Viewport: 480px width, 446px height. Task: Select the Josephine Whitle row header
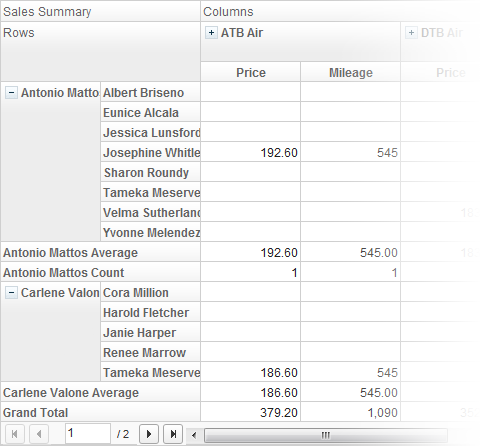coord(151,152)
